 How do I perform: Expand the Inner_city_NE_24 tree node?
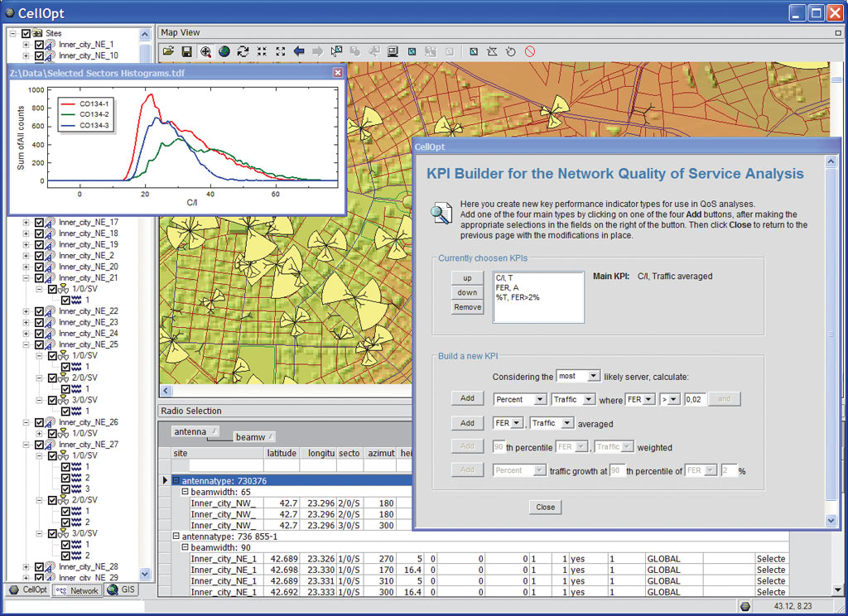[26, 334]
